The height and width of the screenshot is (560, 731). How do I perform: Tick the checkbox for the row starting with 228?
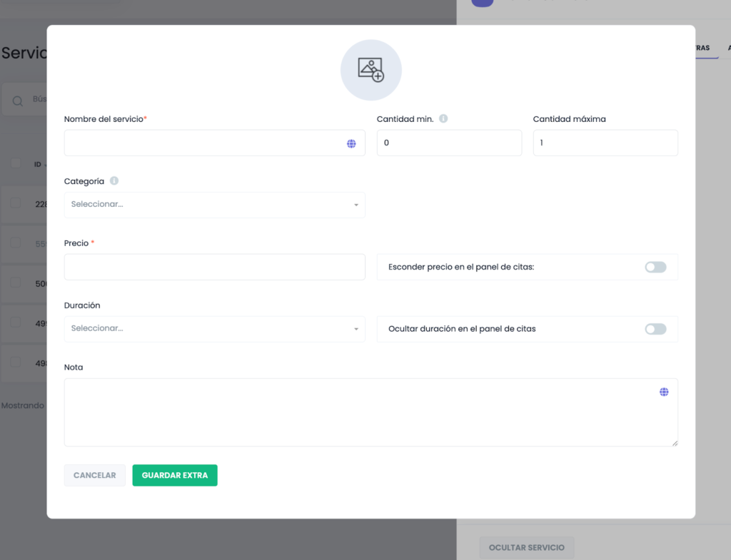click(16, 203)
